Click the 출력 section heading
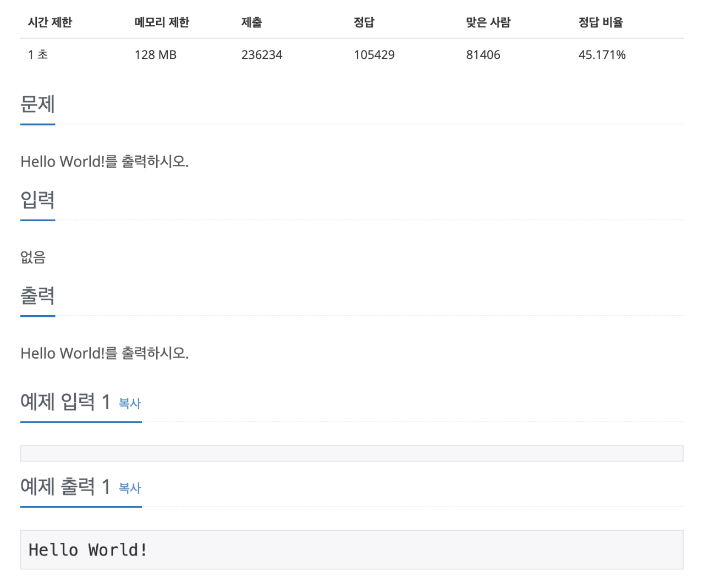Viewport: 715px width, 588px height. coord(37,295)
